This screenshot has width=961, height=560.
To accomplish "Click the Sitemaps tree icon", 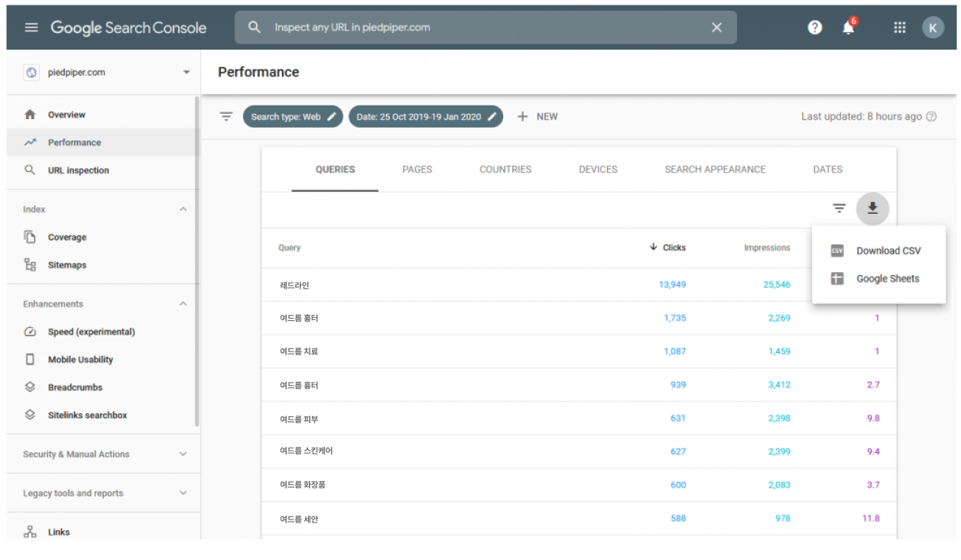I will pos(30,265).
